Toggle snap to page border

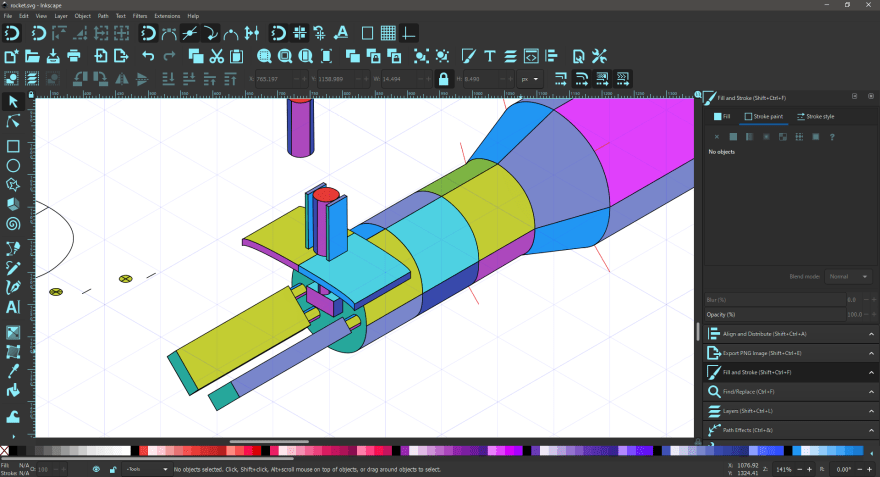(x=368, y=33)
